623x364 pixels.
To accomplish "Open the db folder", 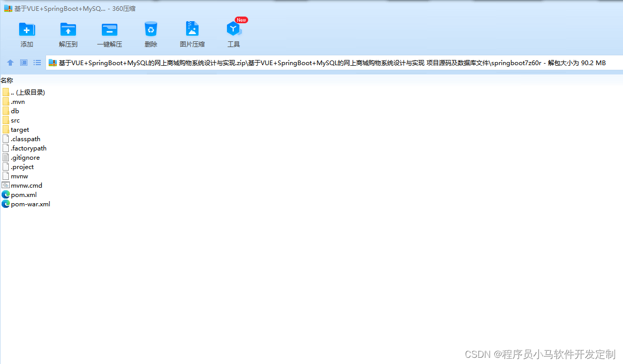I will coord(14,111).
